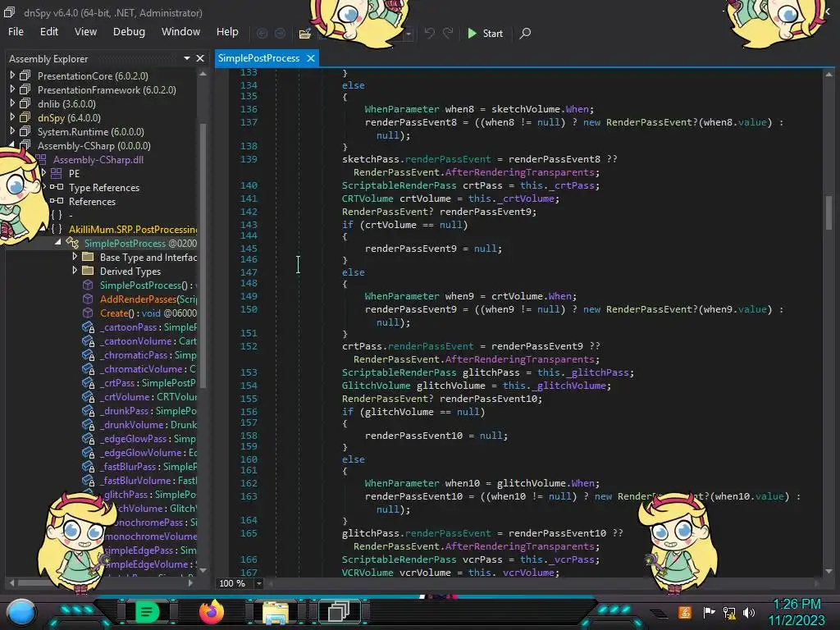Expand the System.Runtime (6.0.0.0) node

pyautogui.click(x=11, y=131)
